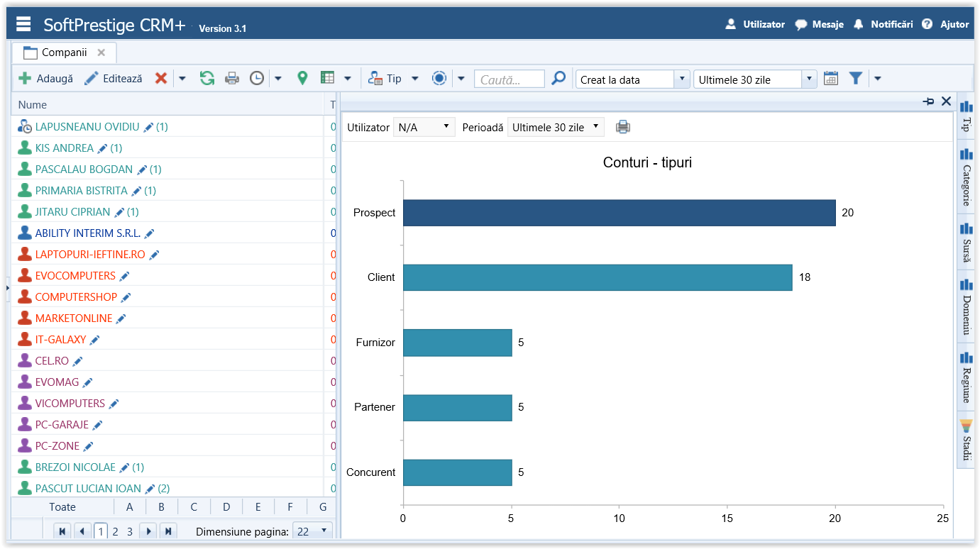Image resolution: width=980 pixels, height=549 pixels.
Task: Filter the list by letter A
Action: pyautogui.click(x=130, y=507)
